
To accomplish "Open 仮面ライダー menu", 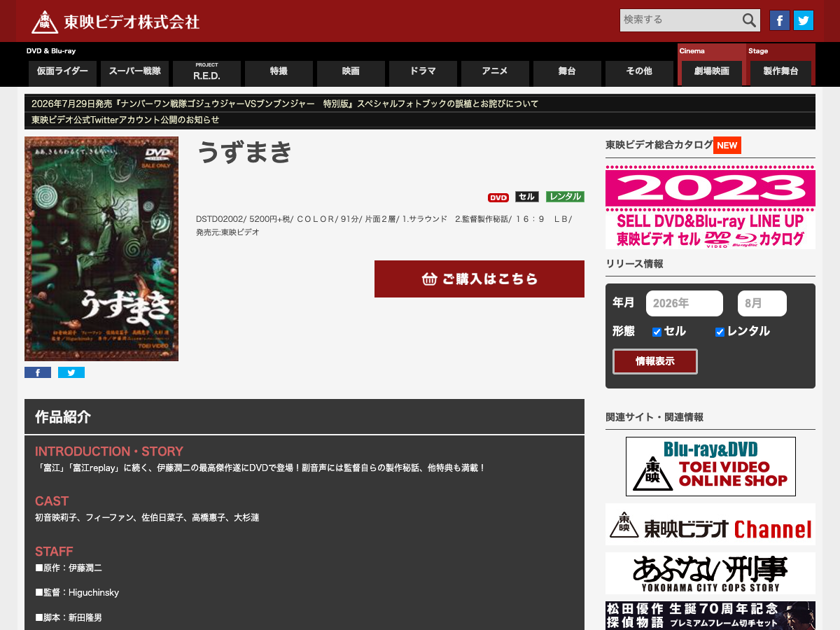I will coord(62,73).
